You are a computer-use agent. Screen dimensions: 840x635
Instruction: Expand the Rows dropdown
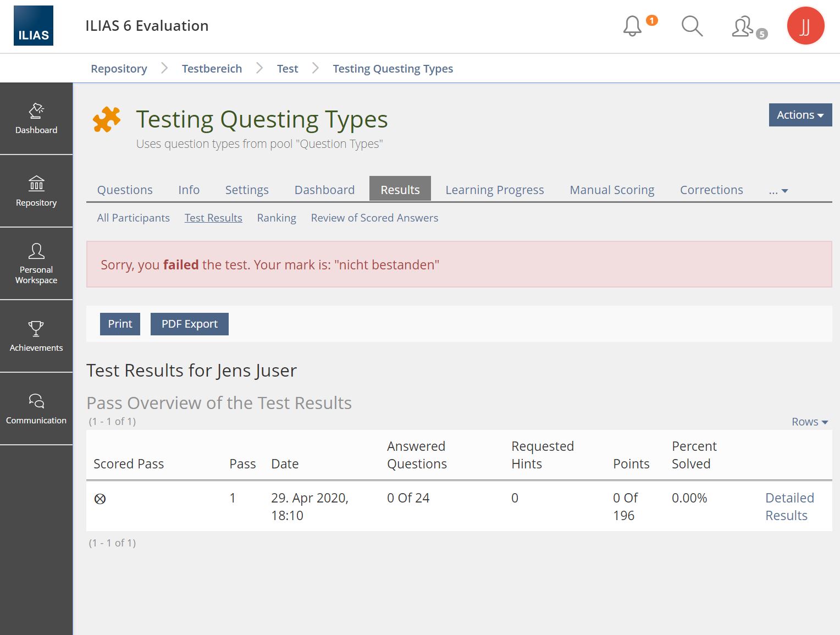[x=809, y=422]
